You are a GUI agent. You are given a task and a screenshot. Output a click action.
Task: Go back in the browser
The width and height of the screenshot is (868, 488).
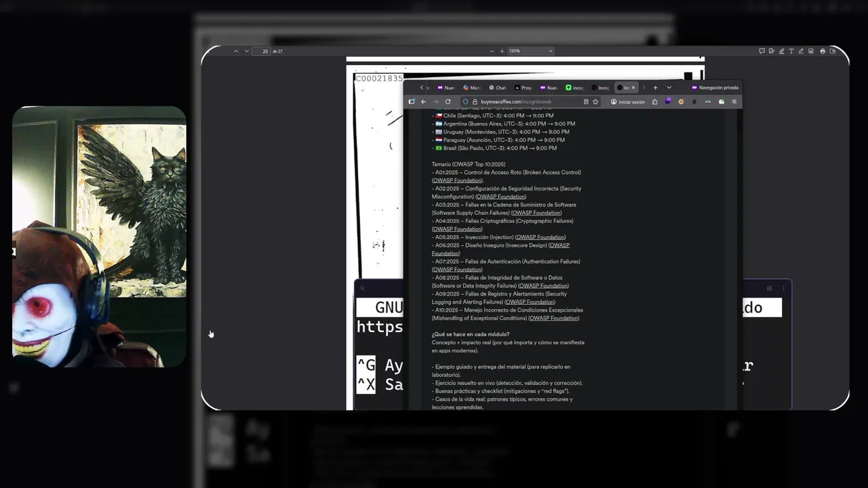pos(424,102)
